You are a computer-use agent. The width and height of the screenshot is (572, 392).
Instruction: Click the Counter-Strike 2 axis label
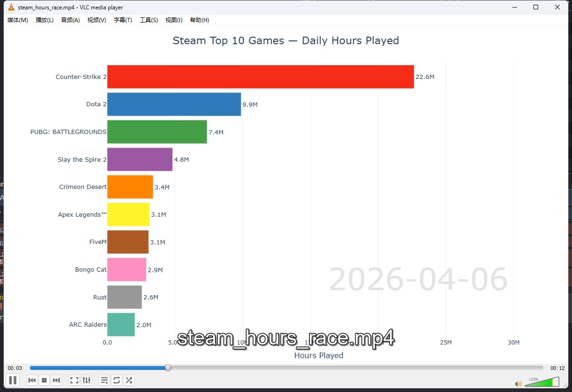click(81, 77)
